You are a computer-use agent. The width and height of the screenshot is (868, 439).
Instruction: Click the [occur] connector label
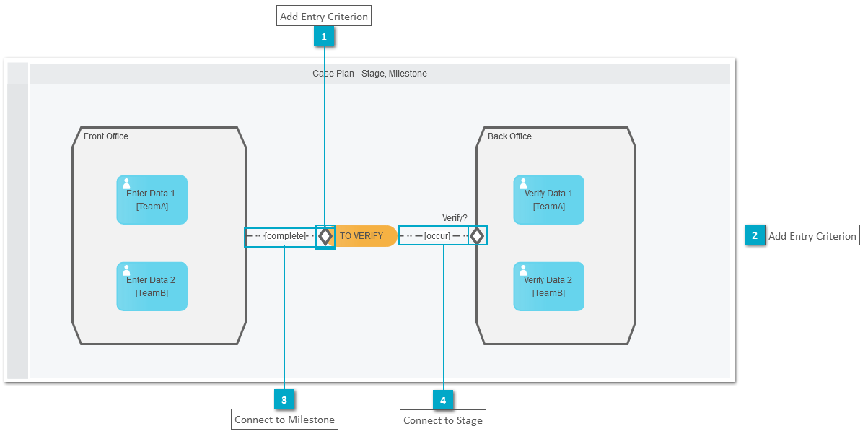[x=437, y=236]
